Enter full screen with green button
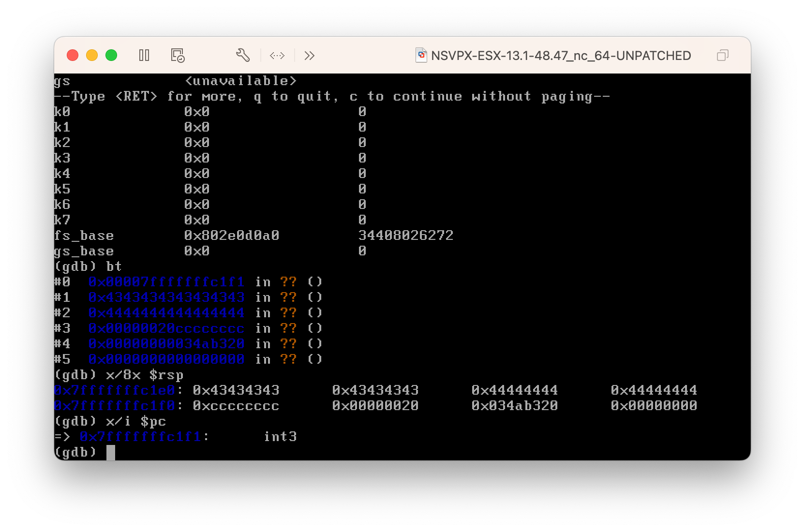Screen dimensions: 805x532 tap(111, 55)
